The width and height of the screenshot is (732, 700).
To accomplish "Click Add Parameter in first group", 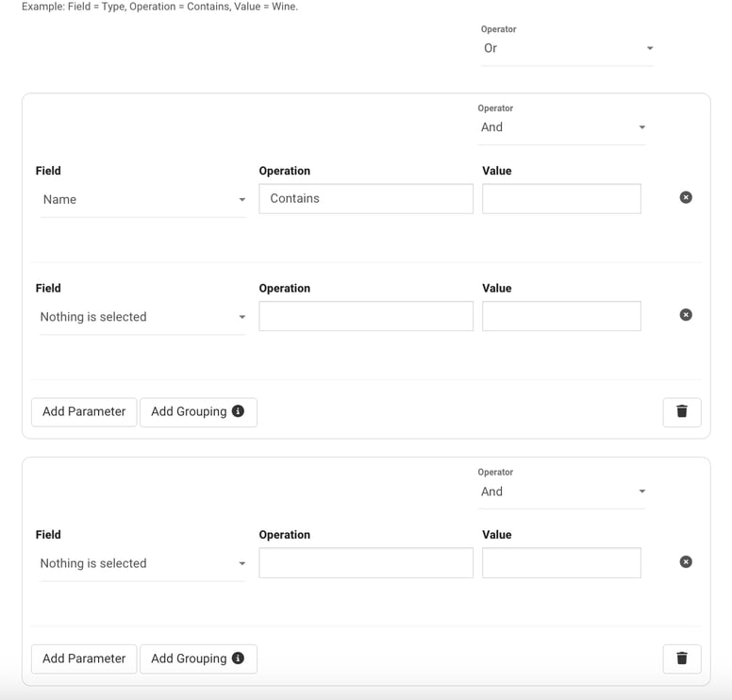I will (84, 412).
